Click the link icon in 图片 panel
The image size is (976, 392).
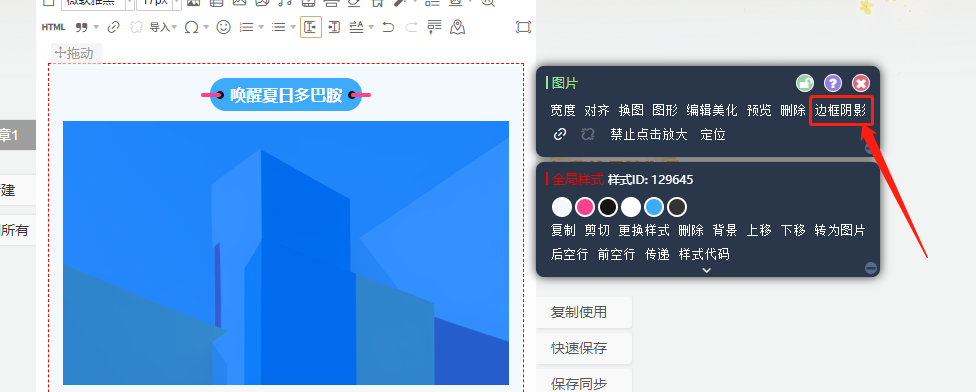click(x=560, y=134)
